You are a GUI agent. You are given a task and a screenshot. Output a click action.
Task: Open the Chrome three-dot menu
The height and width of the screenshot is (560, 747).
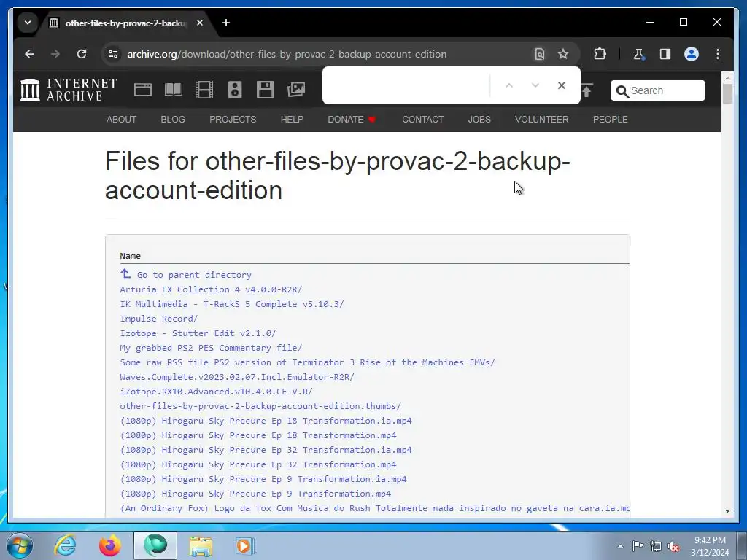coord(718,54)
